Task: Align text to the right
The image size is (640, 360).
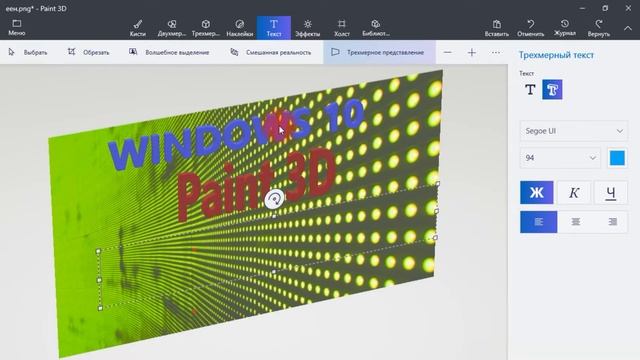Action: (x=612, y=222)
